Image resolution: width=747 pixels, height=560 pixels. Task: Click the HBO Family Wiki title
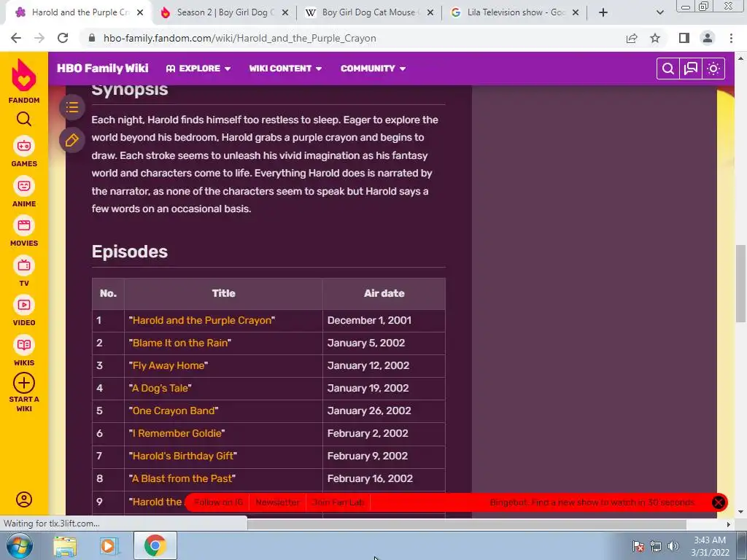tap(102, 69)
